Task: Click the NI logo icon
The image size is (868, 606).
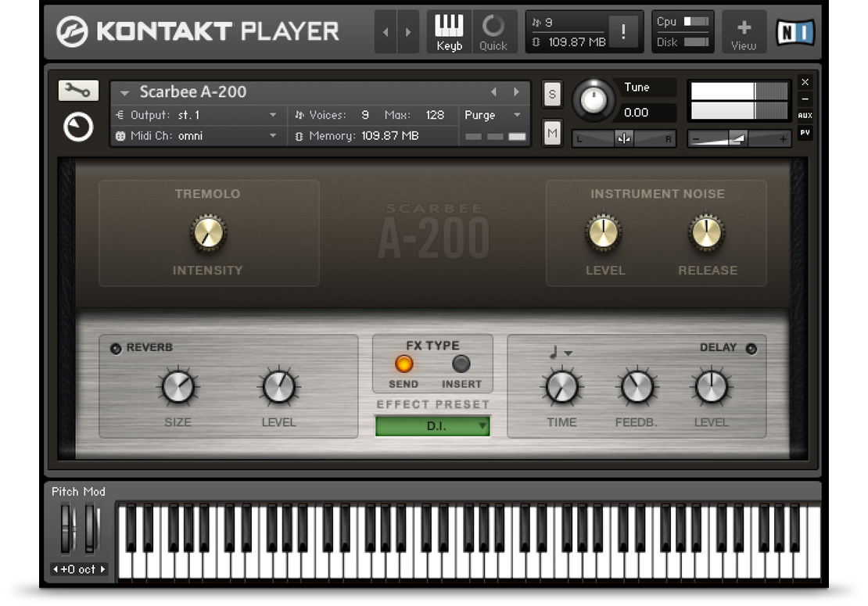Action: coord(794,32)
